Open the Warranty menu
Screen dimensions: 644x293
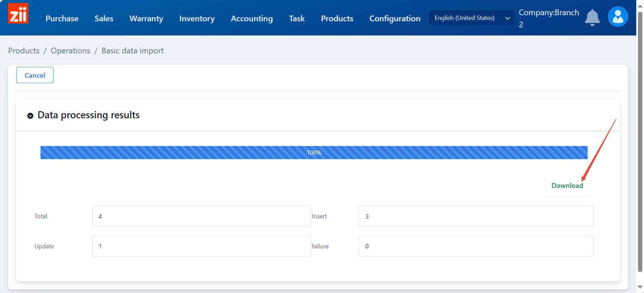pyautogui.click(x=146, y=19)
